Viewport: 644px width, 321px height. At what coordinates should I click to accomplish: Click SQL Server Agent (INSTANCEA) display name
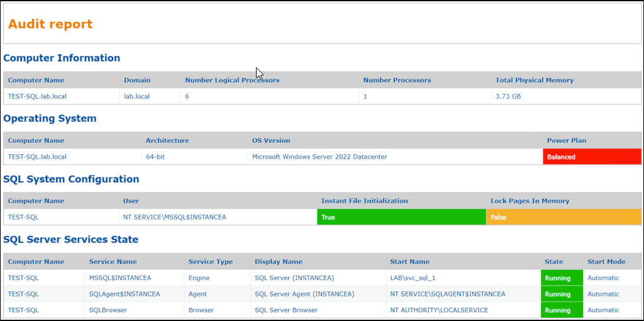click(304, 294)
